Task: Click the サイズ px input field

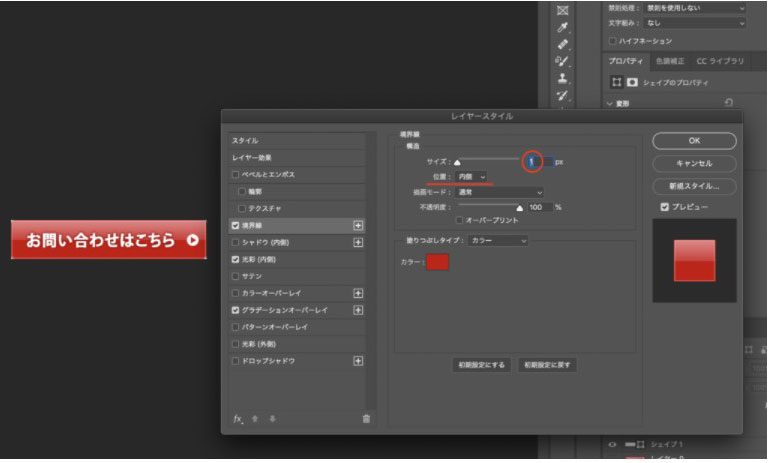Action: point(534,161)
